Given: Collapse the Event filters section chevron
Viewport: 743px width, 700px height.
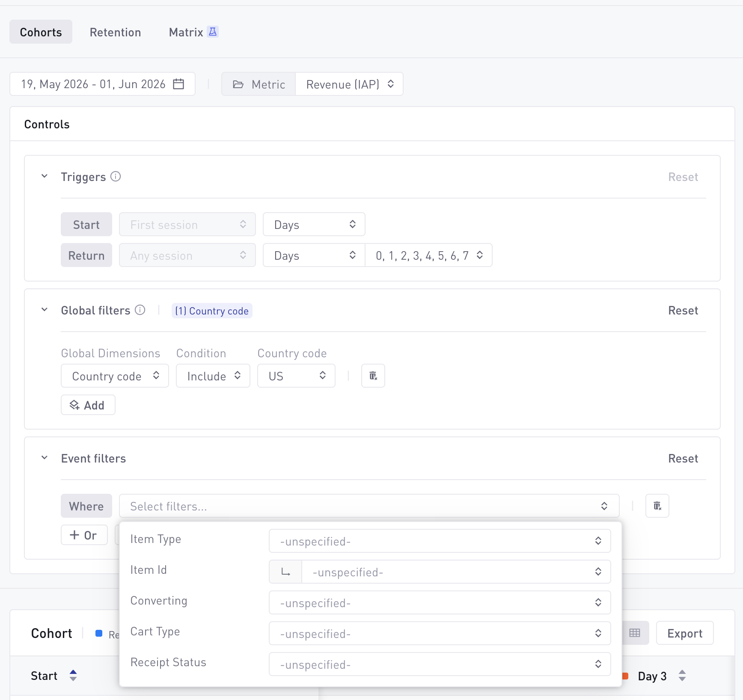Looking at the screenshot, I should pyautogui.click(x=45, y=458).
